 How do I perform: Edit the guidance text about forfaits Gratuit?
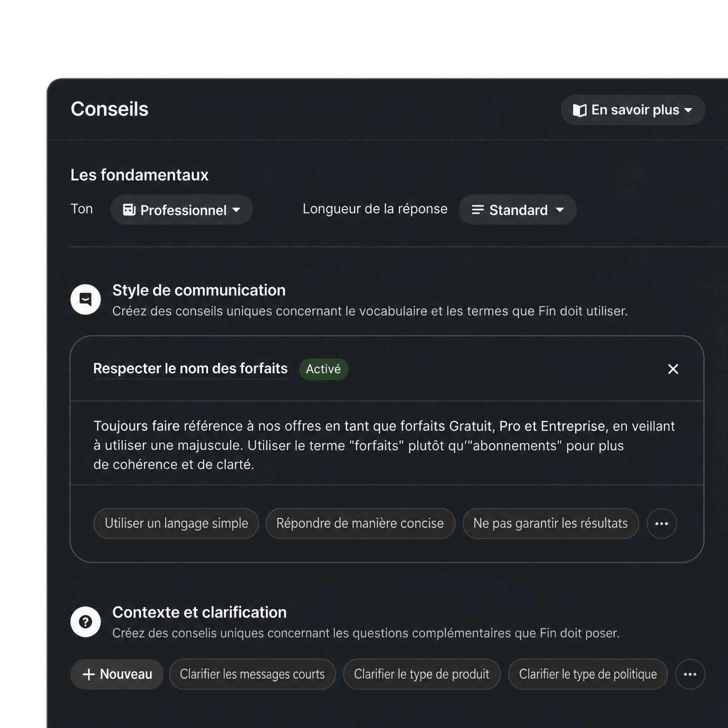click(384, 445)
